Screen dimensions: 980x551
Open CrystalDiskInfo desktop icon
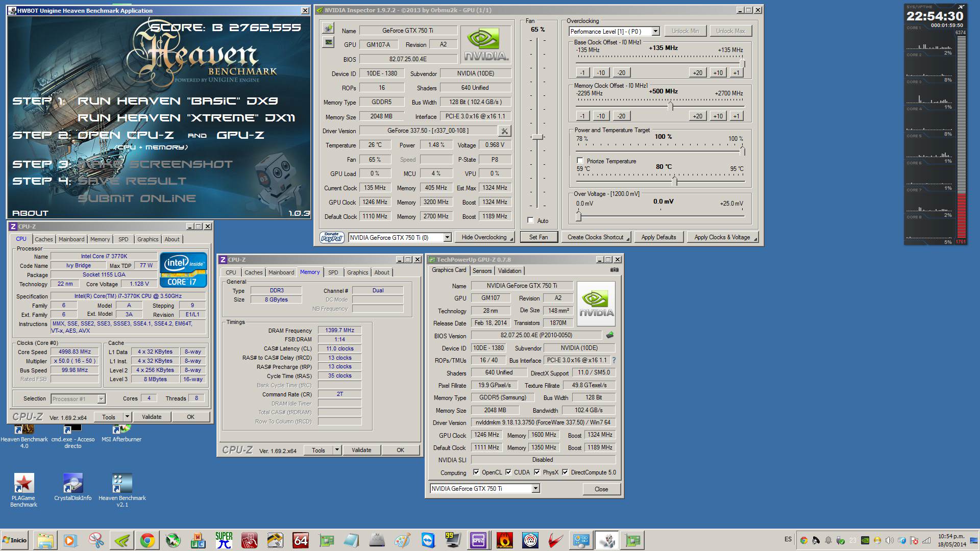(73, 487)
